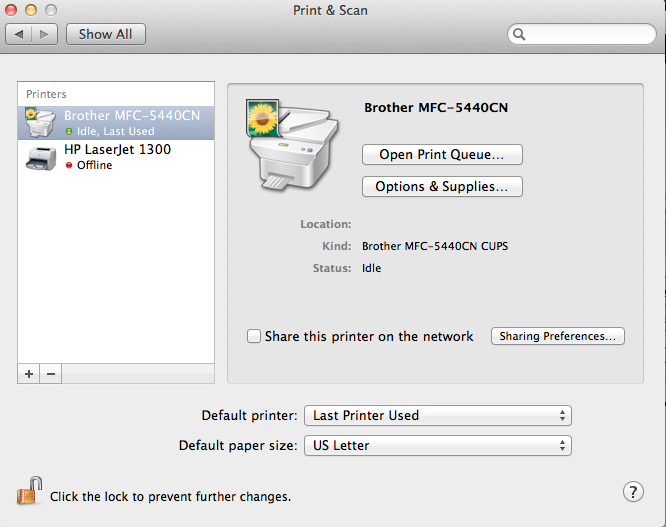
Task: Focus the System Preferences search field
Action: (582, 34)
